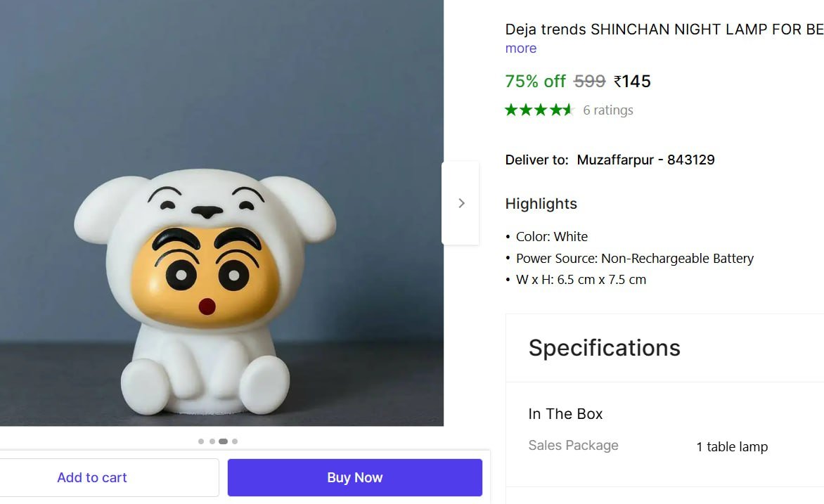
Task: Change delivery location Muzaffarpur - 843129
Action: click(x=645, y=160)
